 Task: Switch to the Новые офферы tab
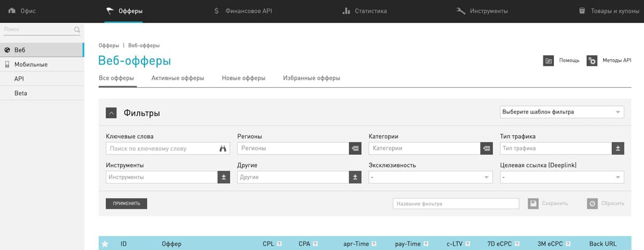click(244, 78)
